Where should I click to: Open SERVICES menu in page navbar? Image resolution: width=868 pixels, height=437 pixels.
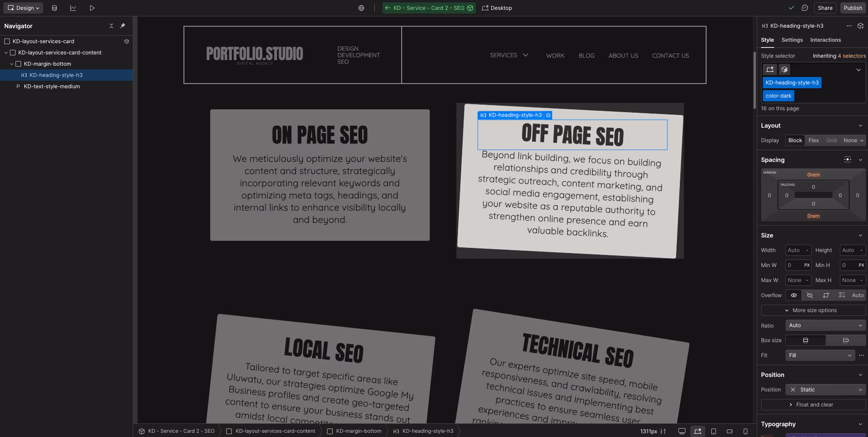pyautogui.click(x=509, y=55)
